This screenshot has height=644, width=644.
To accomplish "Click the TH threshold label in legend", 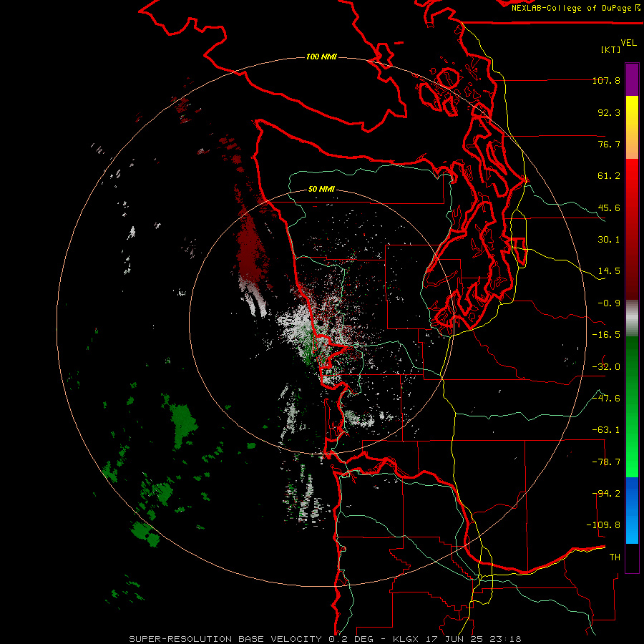I will [615, 557].
